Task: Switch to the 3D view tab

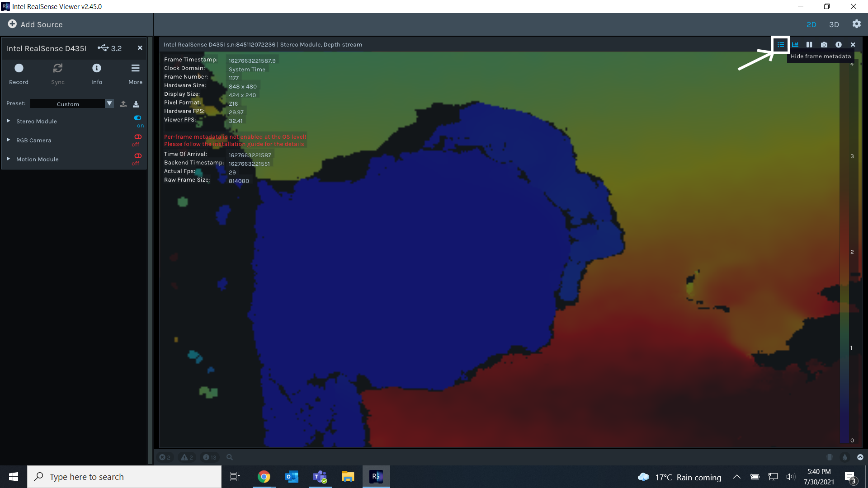Action: coord(834,24)
